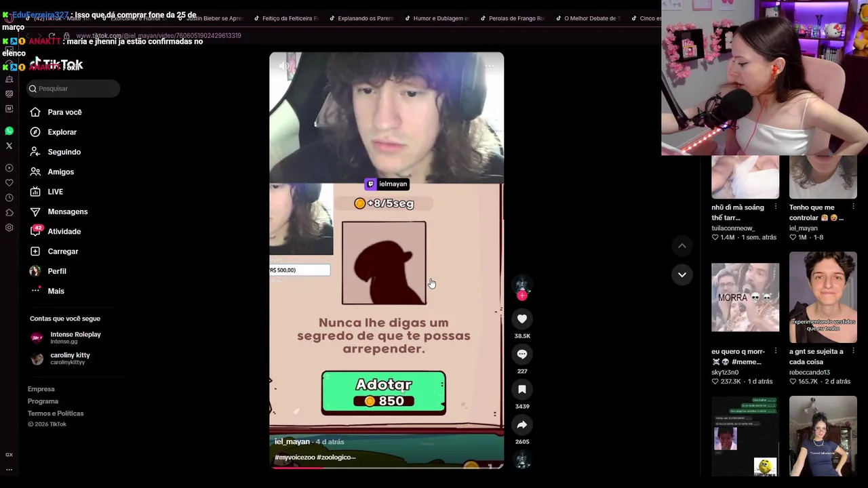
Task: Open rebeccando13 dress video thumbnail
Action: (x=823, y=298)
